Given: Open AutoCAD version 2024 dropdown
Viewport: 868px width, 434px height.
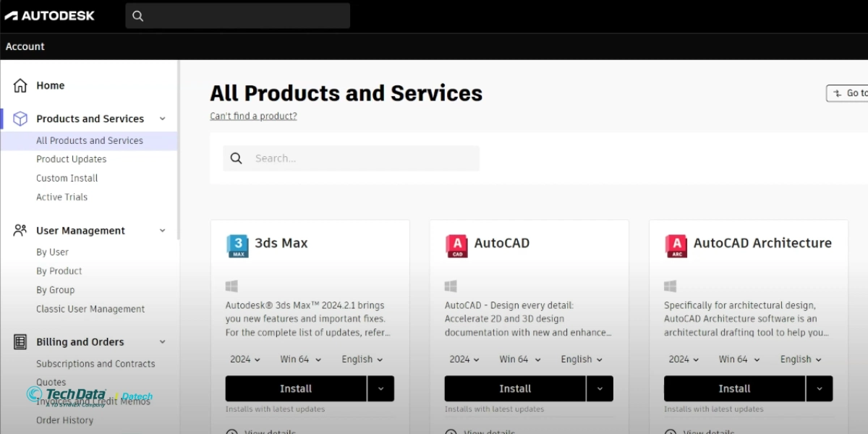Looking at the screenshot, I should click(x=466, y=359).
